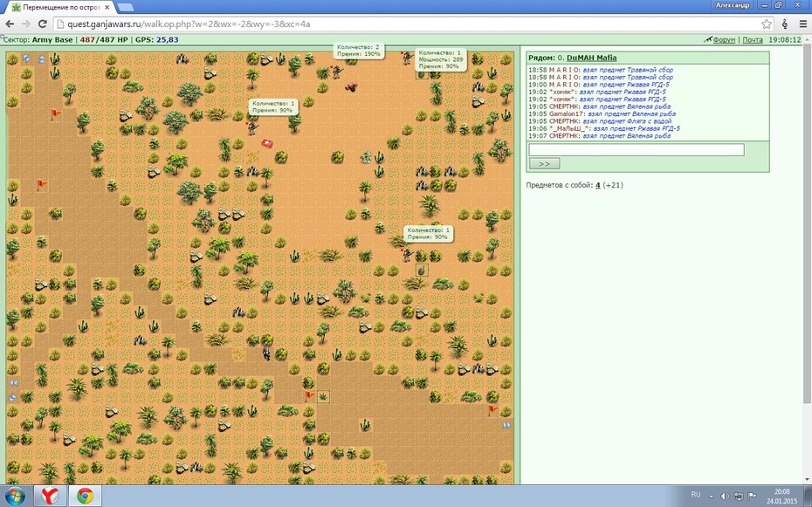
Task: Click the white mushroom on the map
Action: tap(366, 157)
